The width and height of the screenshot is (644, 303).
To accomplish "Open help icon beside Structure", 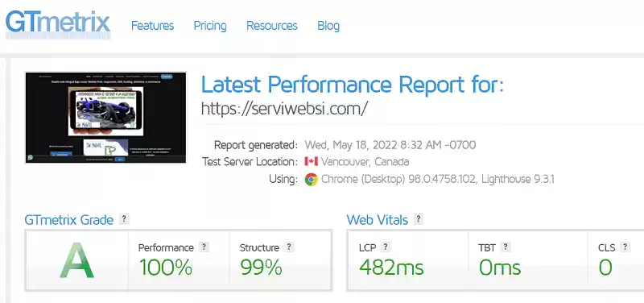I will click(289, 247).
